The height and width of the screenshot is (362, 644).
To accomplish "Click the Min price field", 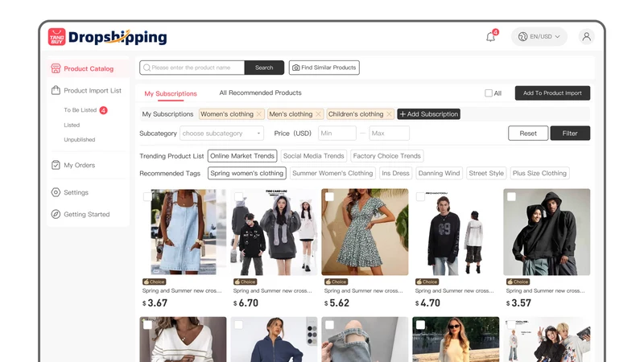I will (x=336, y=134).
